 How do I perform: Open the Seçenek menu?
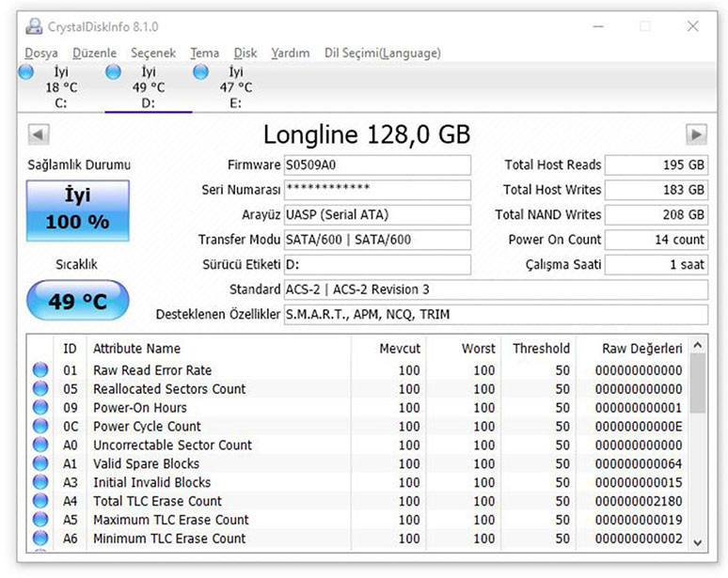[153, 54]
